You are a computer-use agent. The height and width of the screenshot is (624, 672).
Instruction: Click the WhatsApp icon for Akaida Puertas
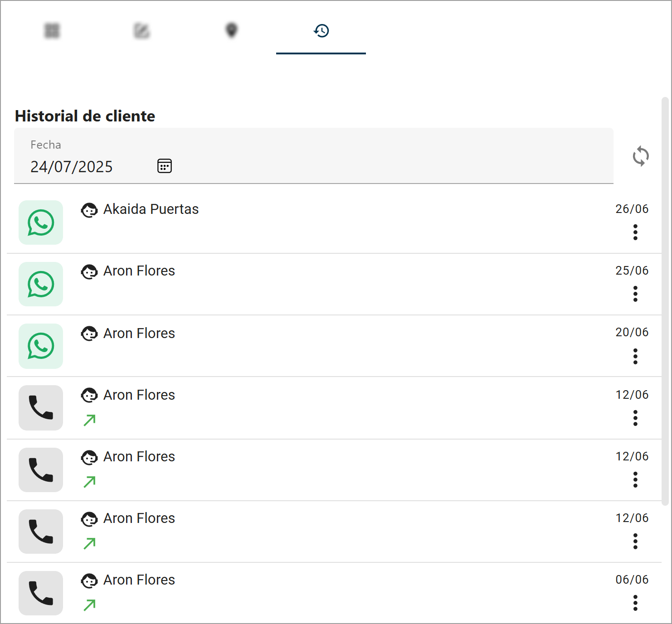[40, 223]
